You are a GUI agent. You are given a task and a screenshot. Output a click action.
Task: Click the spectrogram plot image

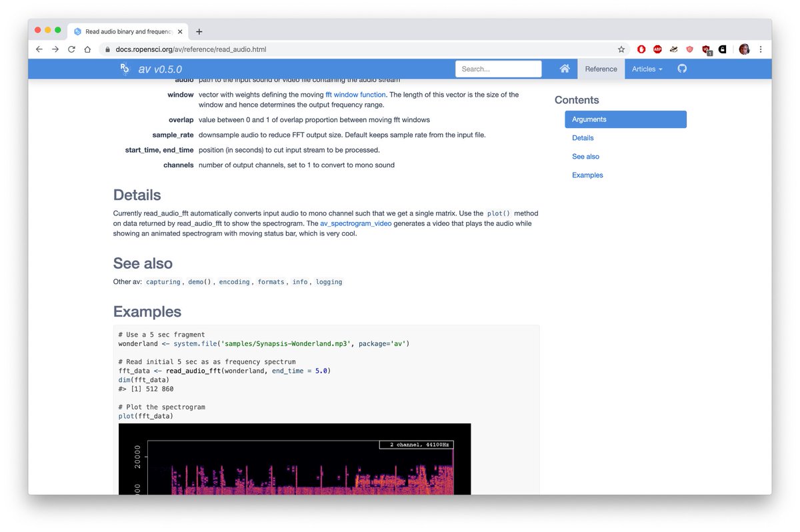295,459
